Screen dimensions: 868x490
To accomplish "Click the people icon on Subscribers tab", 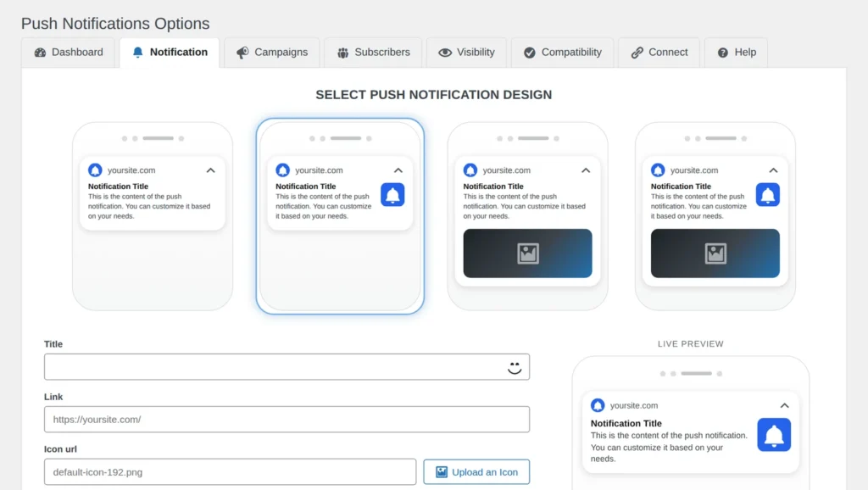I will pos(343,53).
